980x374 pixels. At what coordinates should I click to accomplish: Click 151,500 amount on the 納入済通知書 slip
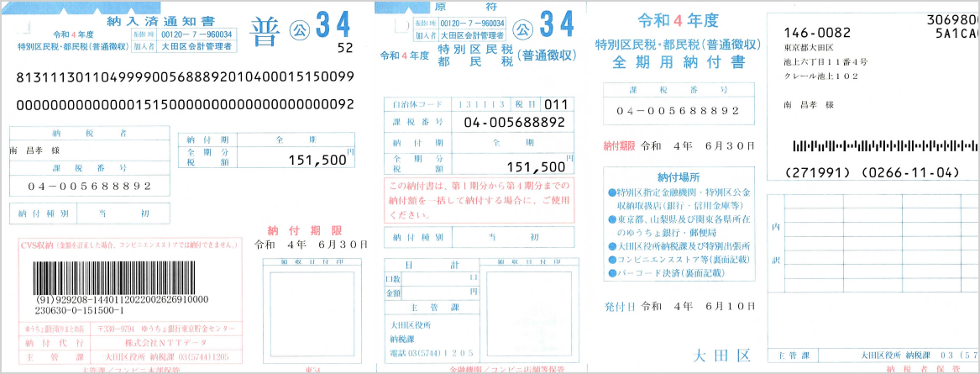click(x=317, y=161)
